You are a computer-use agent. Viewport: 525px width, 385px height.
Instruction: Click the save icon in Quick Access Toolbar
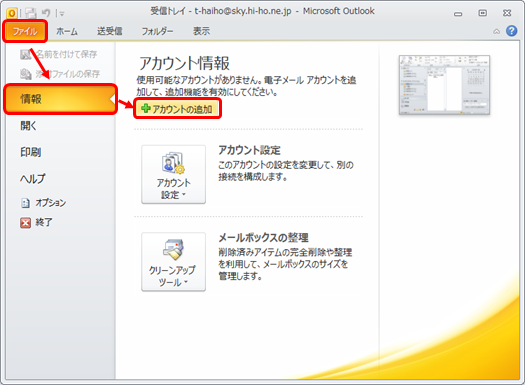pyautogui.click(x=31, y=13)
